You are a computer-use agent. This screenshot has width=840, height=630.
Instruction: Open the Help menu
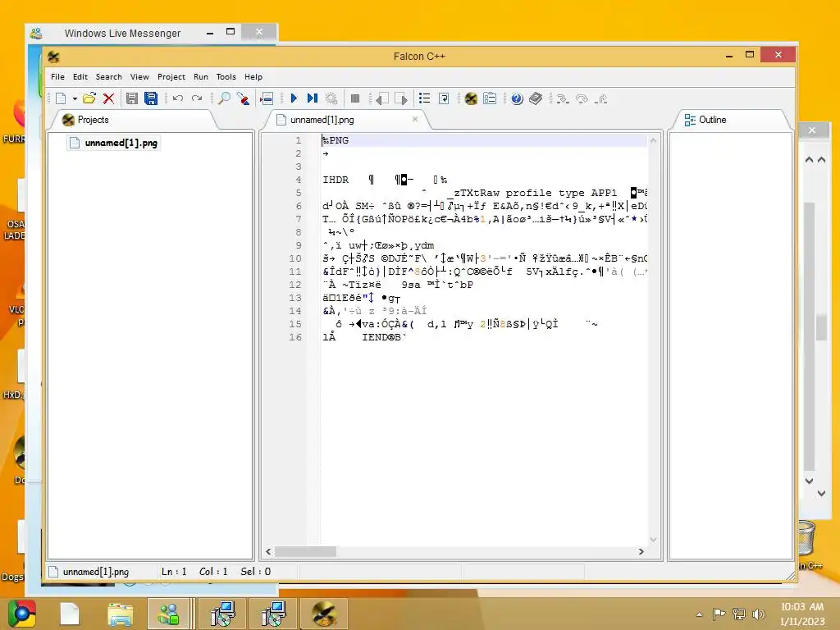[x=253, y=76]
